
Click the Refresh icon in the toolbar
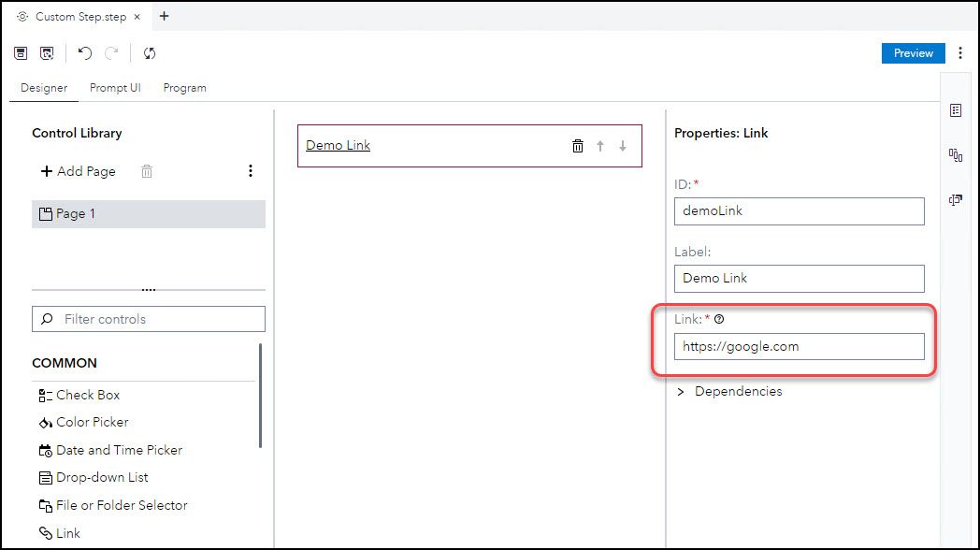point(150,53)
